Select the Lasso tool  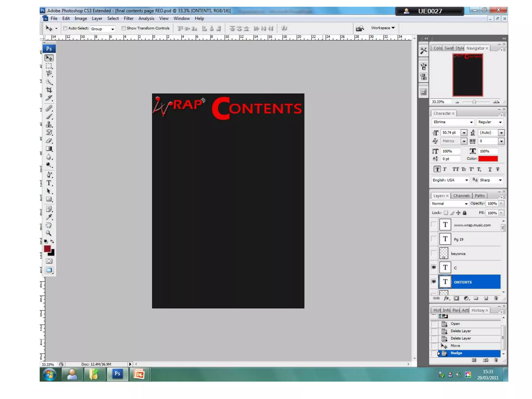(49, 74)
